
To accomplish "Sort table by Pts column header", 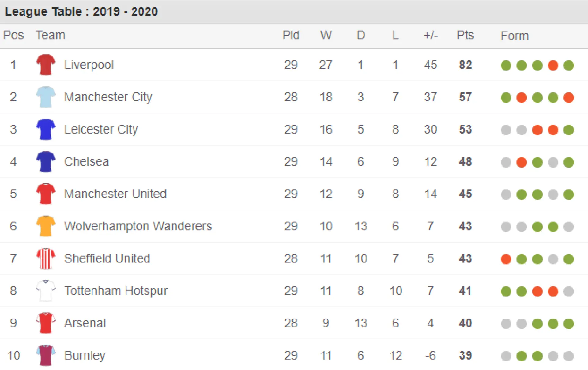I will click(465, 35).
